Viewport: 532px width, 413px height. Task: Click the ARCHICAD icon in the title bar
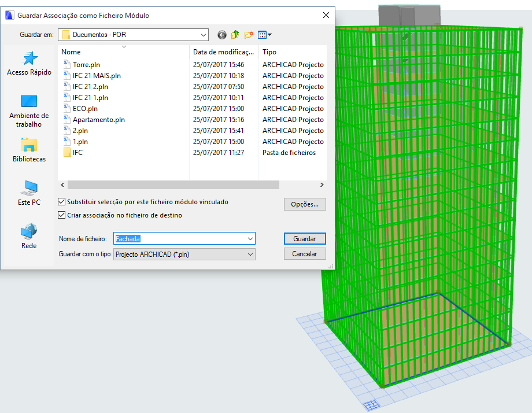9,15
